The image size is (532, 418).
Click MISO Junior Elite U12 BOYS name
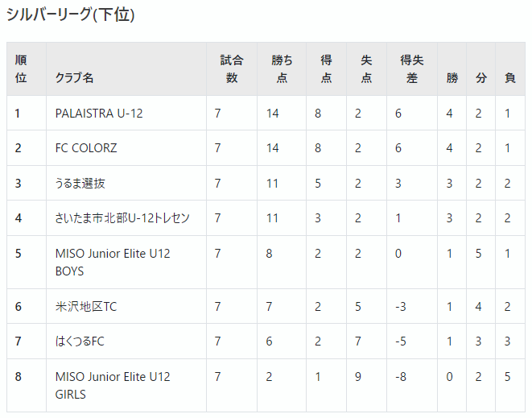(x=113, y=262)
